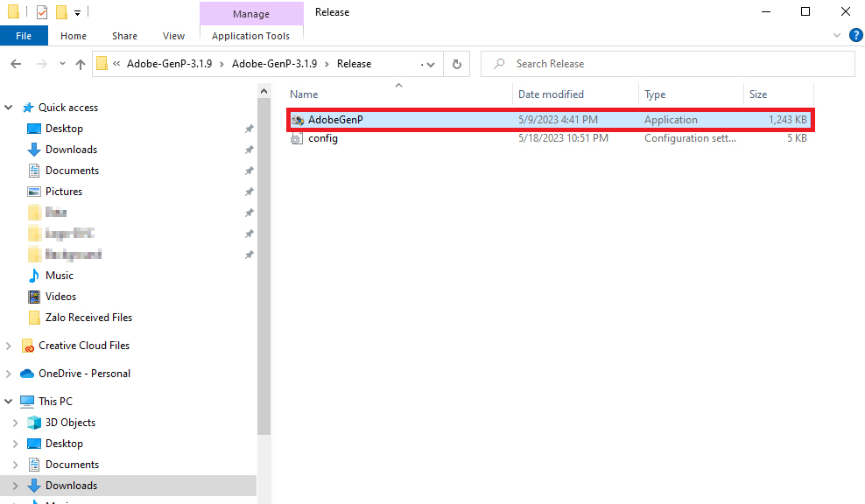Click the New folder quick access icon
Image resolution: width=865 pixels, height=504 pixels.
coord(62,11)
